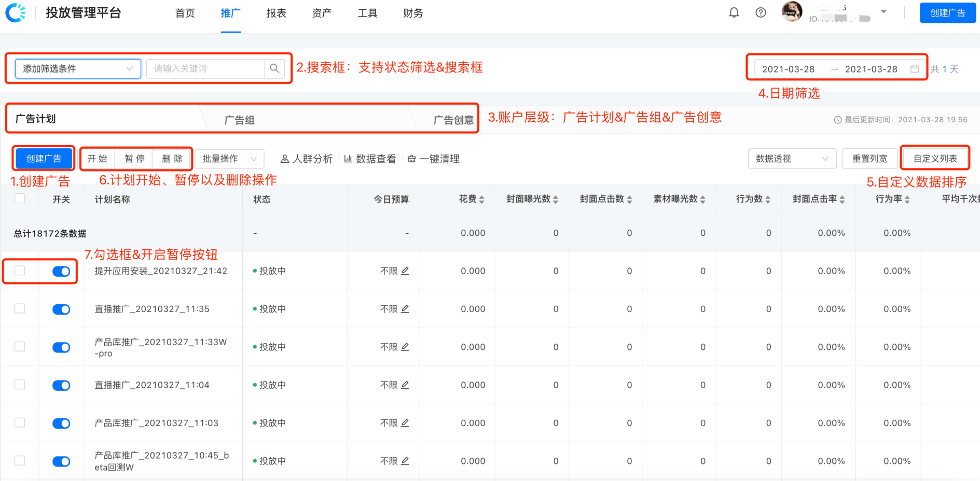Click the 重置列宽 reset column width button
This screenshot has height=481, width=980.
(869, 159)
